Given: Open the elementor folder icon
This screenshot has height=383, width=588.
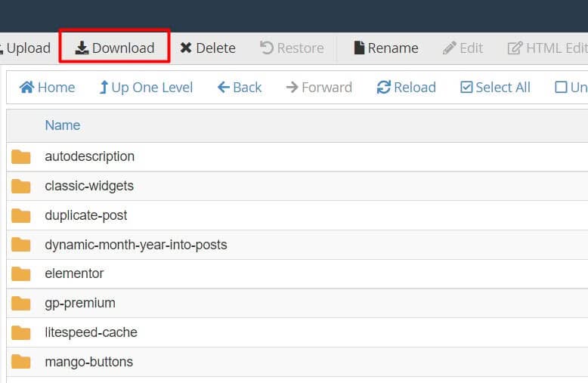Looking at the screenshot, I should click(21, 274).
